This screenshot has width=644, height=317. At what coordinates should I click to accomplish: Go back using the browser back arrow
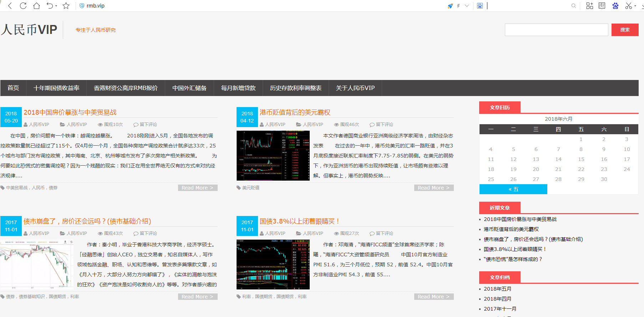pyautogui.click(x=10, y=6)
